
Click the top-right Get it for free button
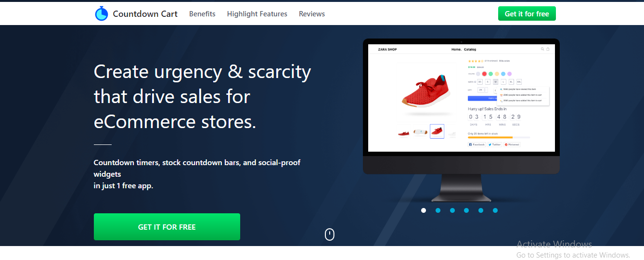[527, 14]
